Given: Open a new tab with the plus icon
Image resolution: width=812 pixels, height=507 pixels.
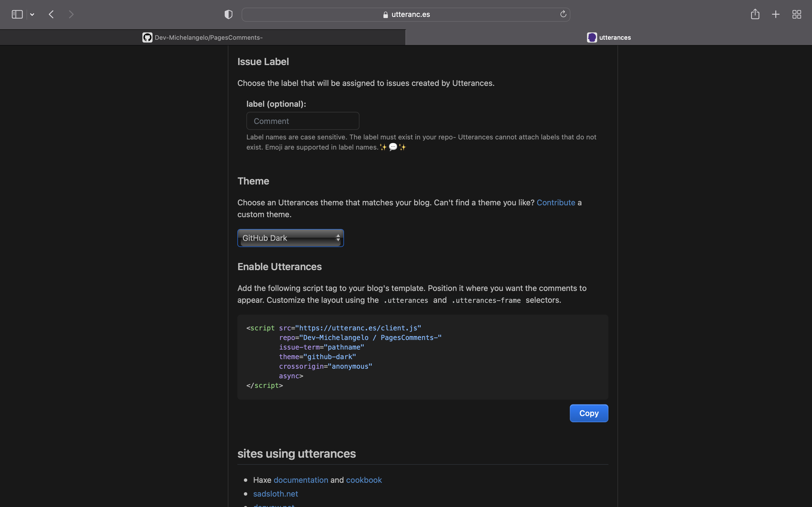Looking at the screenshot, I should (775, 14).
